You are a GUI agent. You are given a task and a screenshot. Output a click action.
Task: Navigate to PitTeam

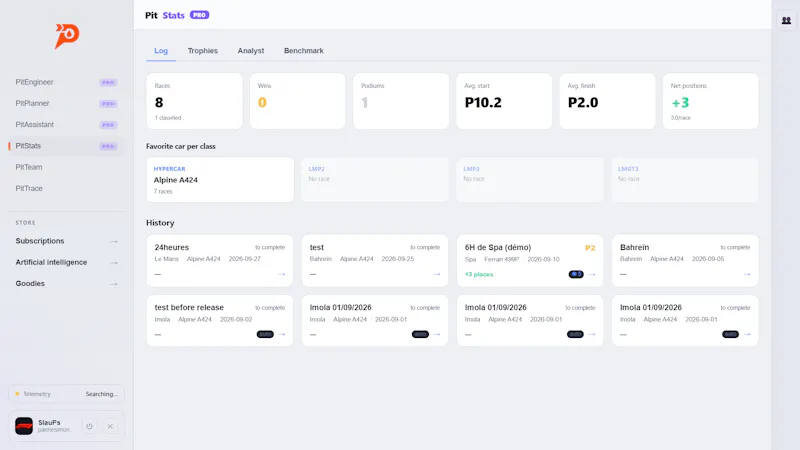(66, 167)
